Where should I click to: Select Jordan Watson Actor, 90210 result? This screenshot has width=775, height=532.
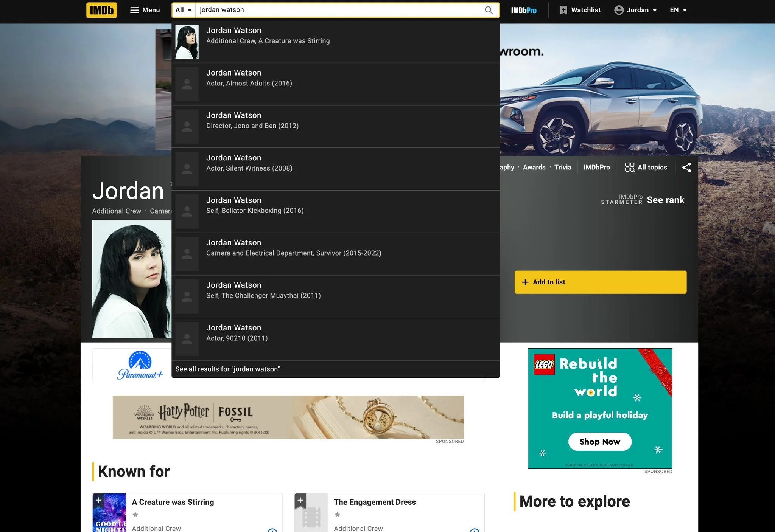coord(336,339)
